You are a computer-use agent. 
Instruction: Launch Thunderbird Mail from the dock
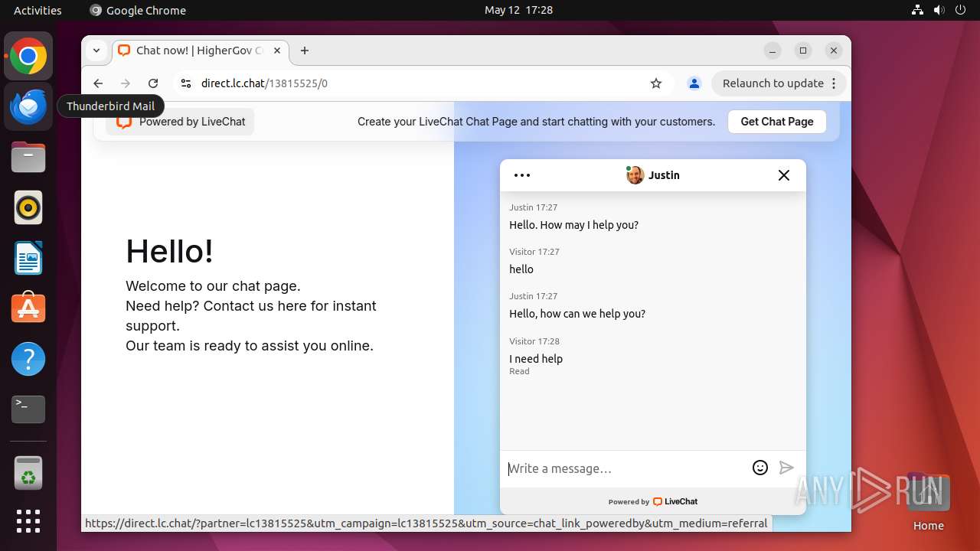[28, 106]
